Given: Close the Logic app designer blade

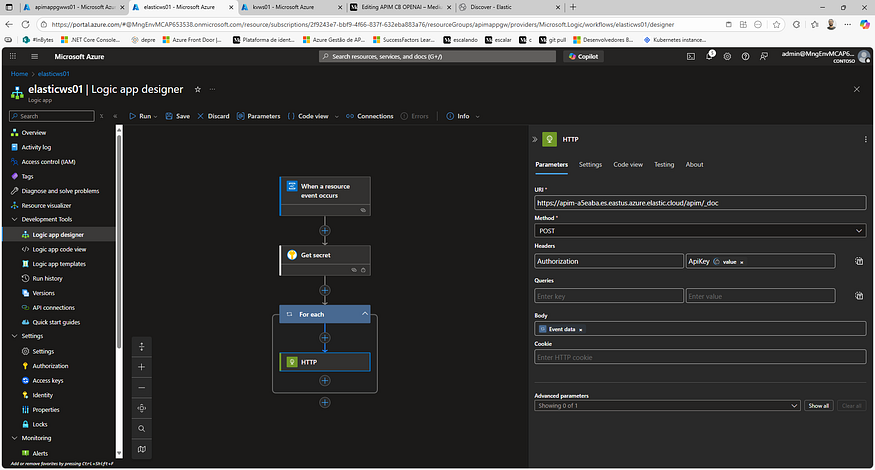Looking at the screenshot, I should [857, 89].
